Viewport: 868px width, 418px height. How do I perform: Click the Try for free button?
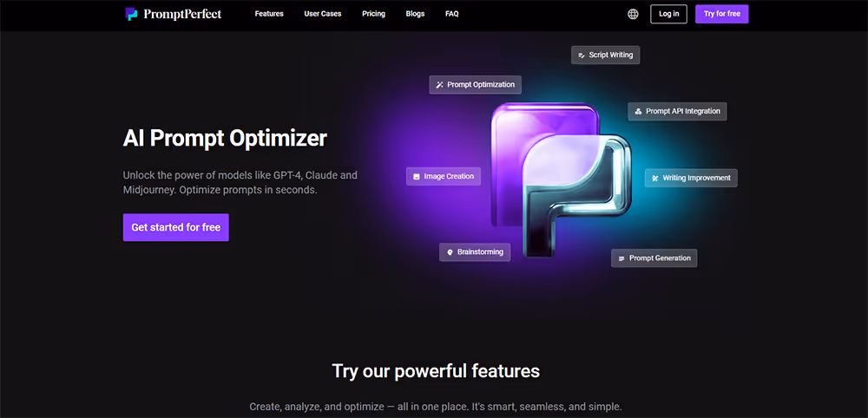pos(722,14)
